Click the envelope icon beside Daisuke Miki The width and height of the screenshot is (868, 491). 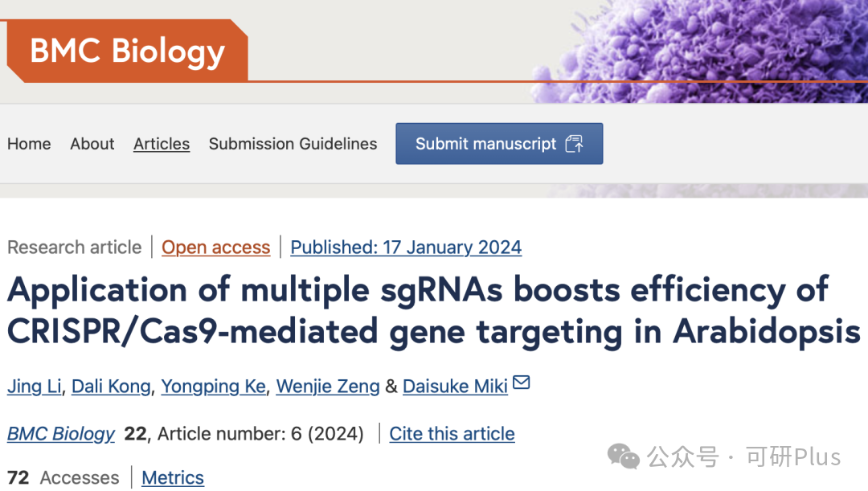(521, 383)
